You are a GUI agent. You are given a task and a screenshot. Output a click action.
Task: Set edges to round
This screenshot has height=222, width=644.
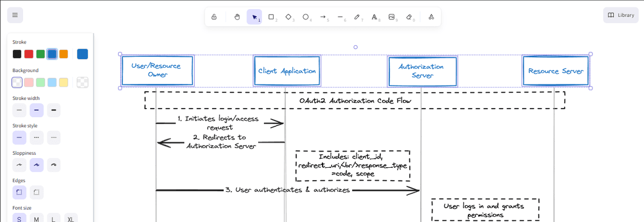(x=36, y=192)
